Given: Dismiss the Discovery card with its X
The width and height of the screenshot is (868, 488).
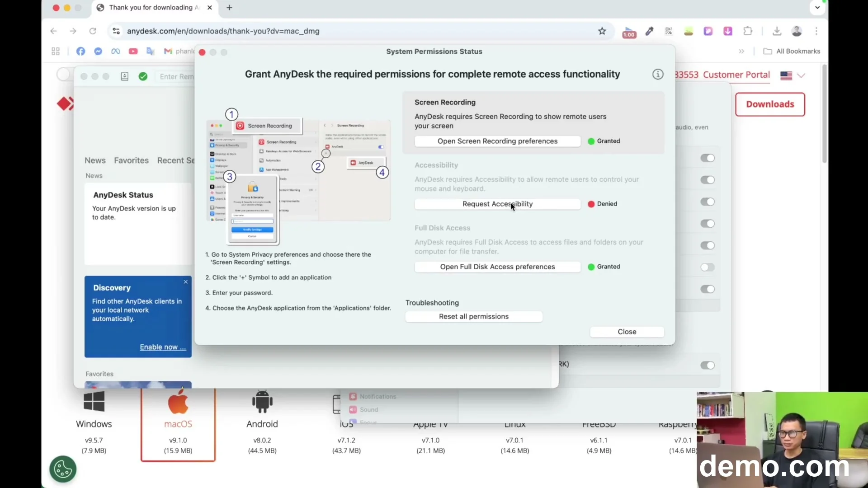Looking at the screenshot, I should [x=185, y=282].
